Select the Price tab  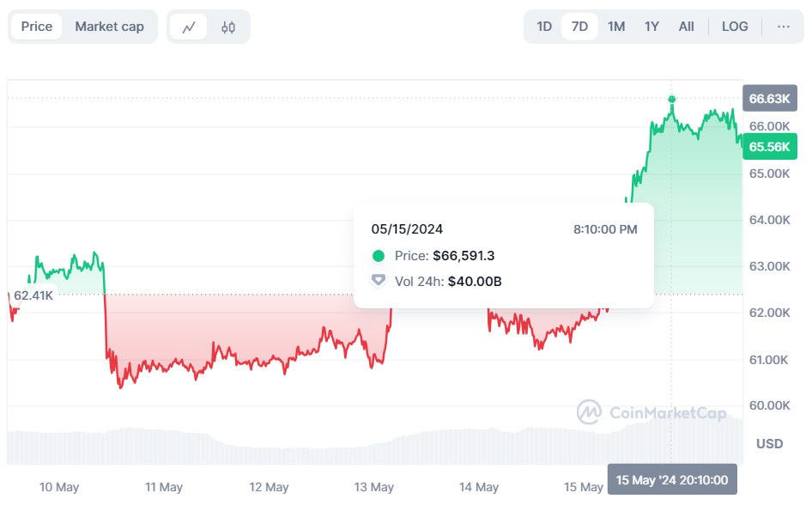(x=37, y=27)
